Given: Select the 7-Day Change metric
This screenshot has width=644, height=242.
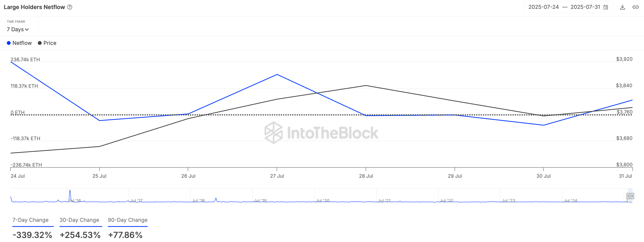Looking at the screenshot, I should click(30, 220).
